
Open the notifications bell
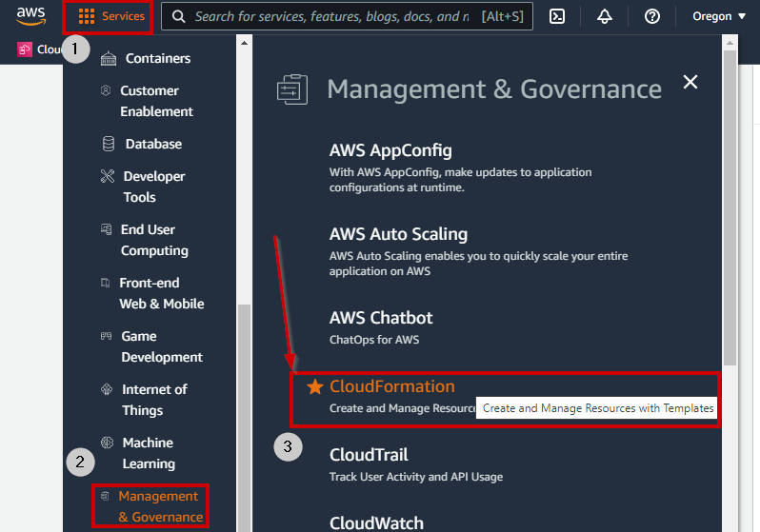pos(605,16)
